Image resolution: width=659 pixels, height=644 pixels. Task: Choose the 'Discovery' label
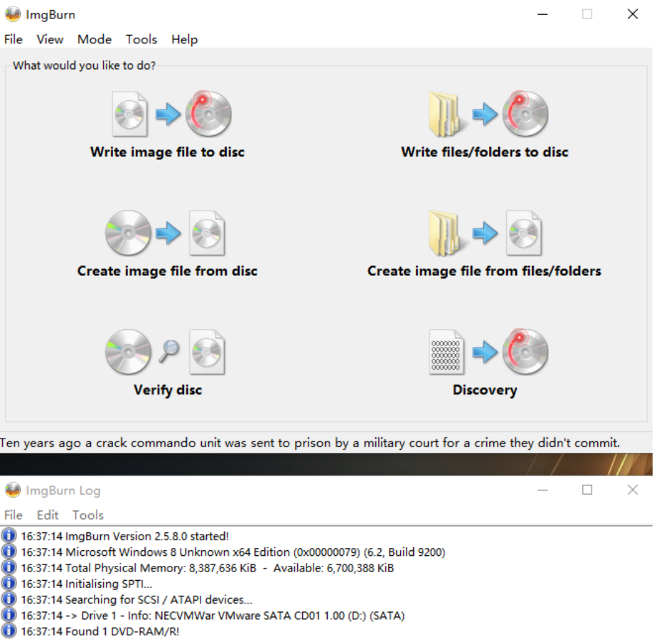(x=485, y=390)
